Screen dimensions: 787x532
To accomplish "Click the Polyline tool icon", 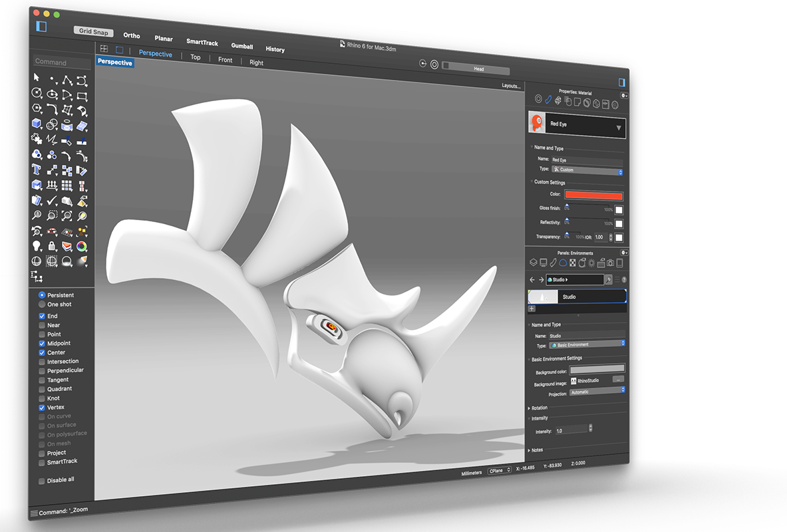I will pos(67,80).
